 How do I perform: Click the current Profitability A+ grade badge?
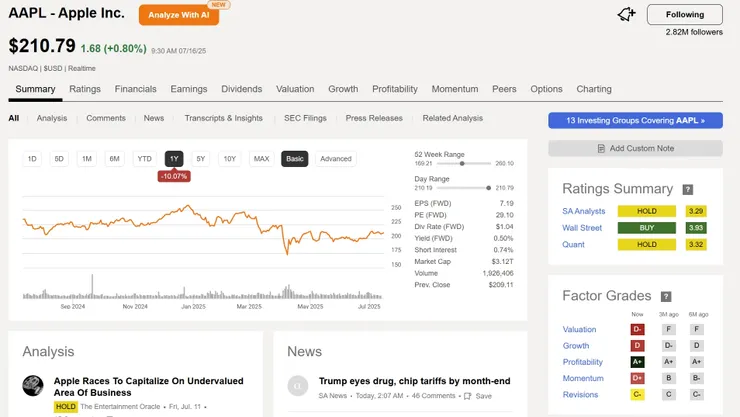tap(637, 362)
